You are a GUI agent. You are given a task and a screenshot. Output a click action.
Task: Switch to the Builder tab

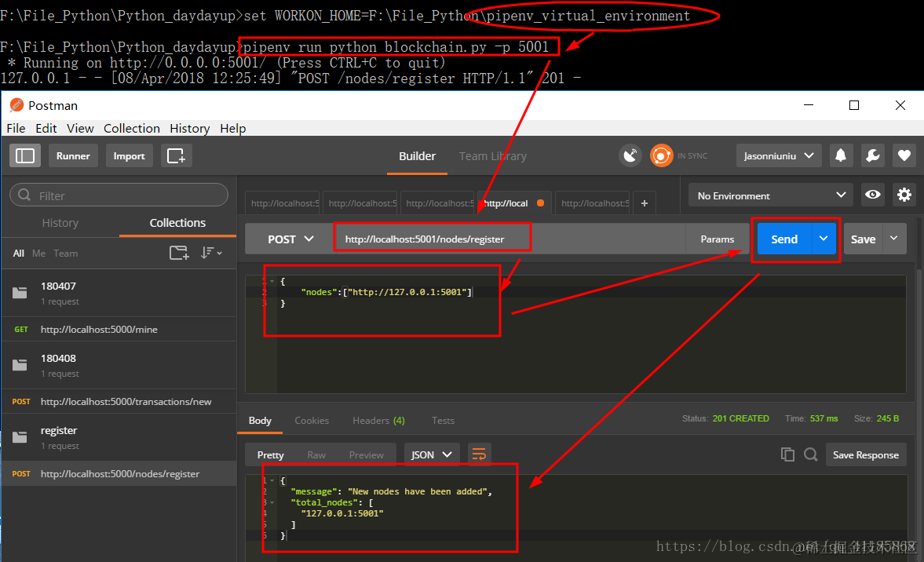(x=417, y=156)
